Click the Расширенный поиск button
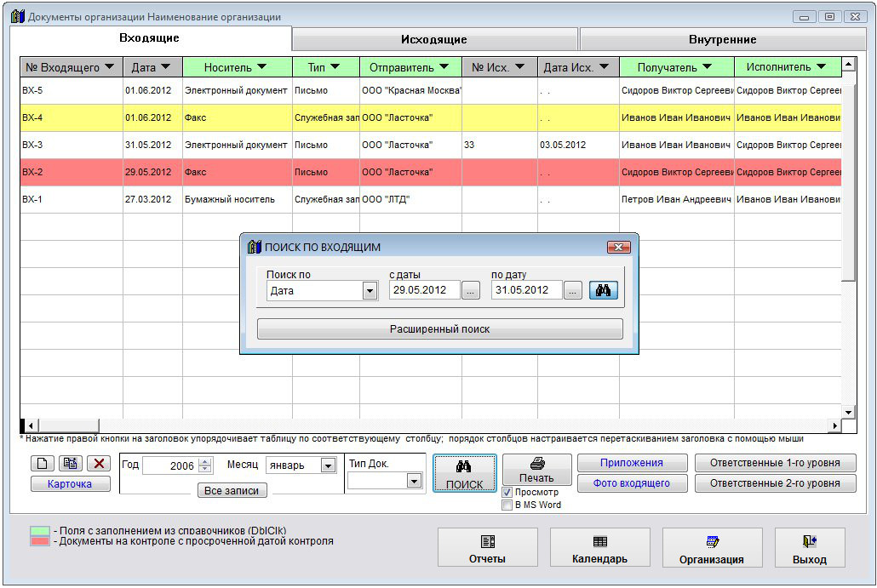The height and width of the screenshot is (588, 877). 439,329
